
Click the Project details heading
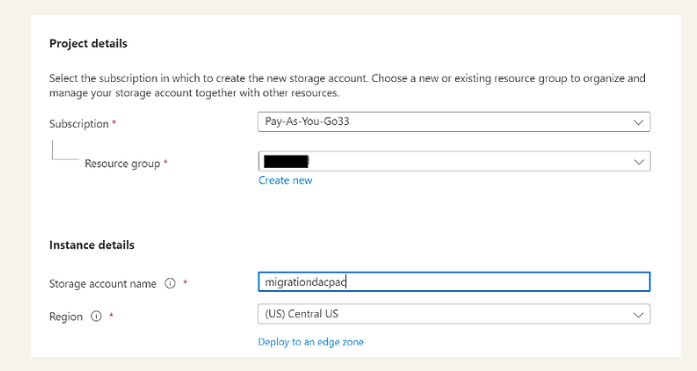pyautogui.click(x=88, y=44)
